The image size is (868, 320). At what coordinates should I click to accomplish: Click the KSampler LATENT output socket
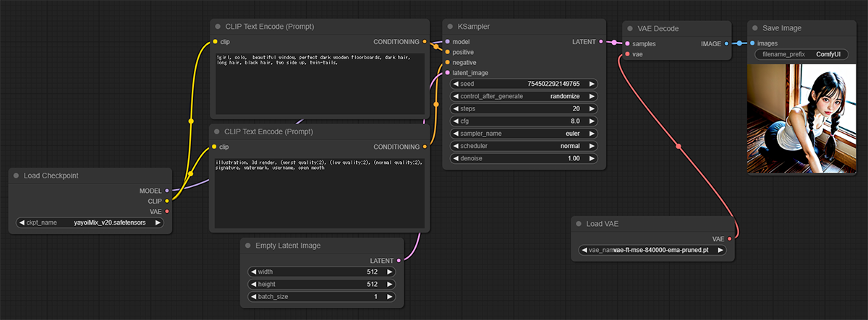[601, 42]
